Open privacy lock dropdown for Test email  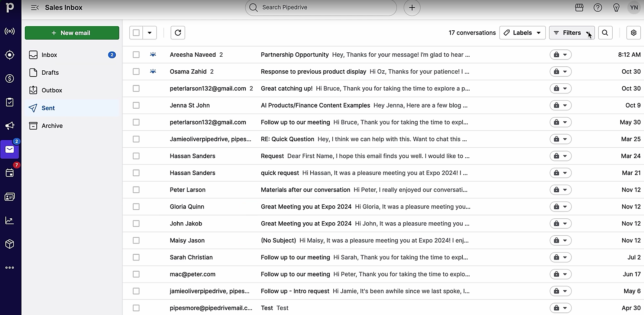[560, 308]
